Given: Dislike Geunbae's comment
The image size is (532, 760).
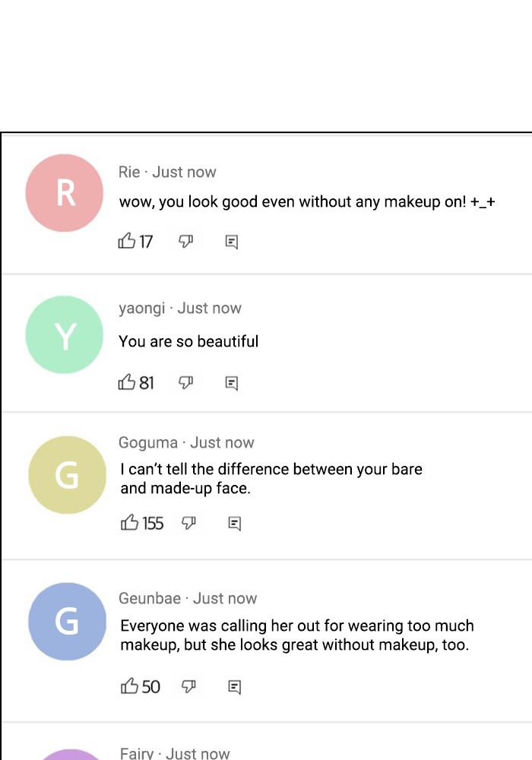Looking at the screenshot, I should tap(188, 686).
